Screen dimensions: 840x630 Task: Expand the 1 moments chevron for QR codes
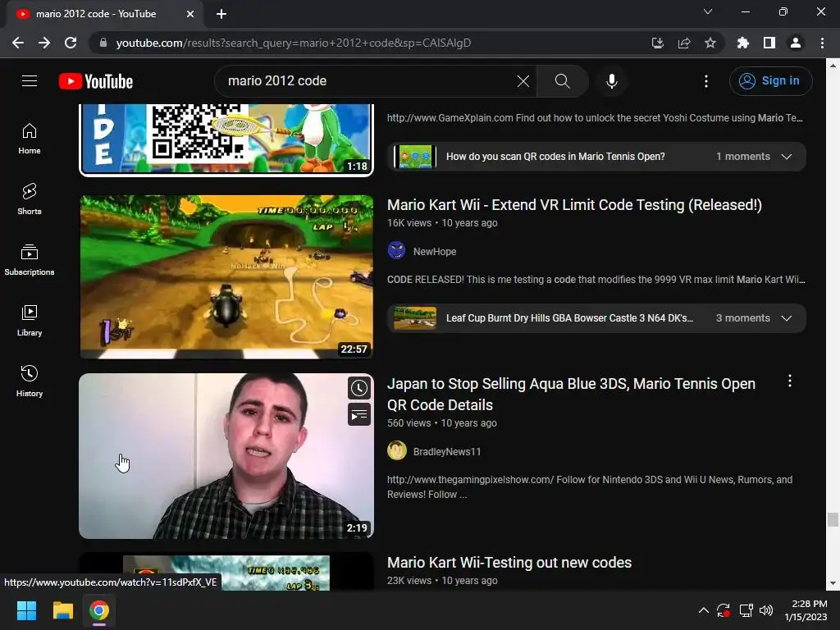(786, 157)
